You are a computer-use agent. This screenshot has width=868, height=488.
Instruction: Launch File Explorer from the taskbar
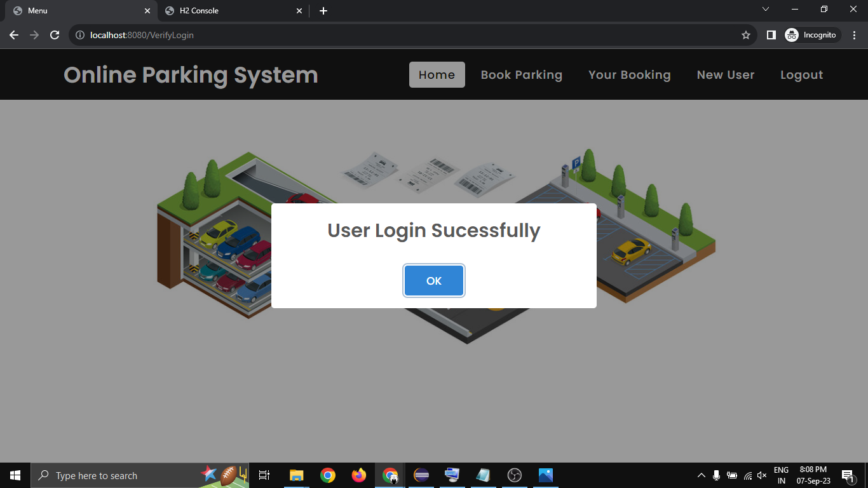[296, 475]
